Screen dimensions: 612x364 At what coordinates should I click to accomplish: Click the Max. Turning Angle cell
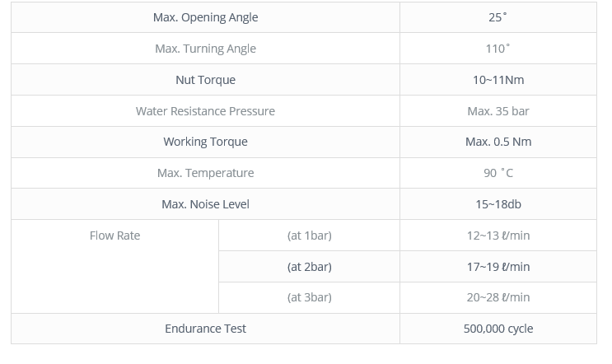tap(205, 49)
